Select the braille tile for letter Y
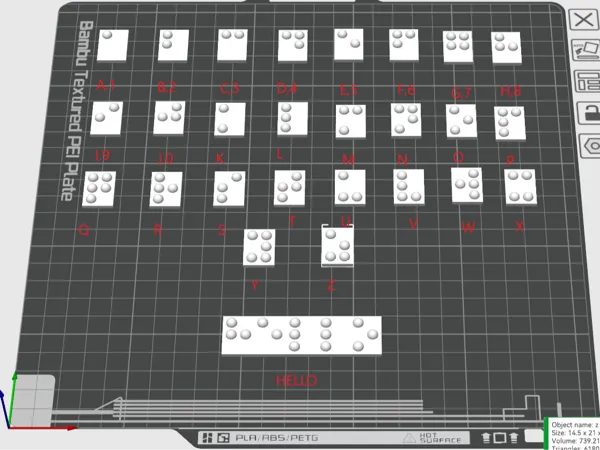 click(259, 248)
